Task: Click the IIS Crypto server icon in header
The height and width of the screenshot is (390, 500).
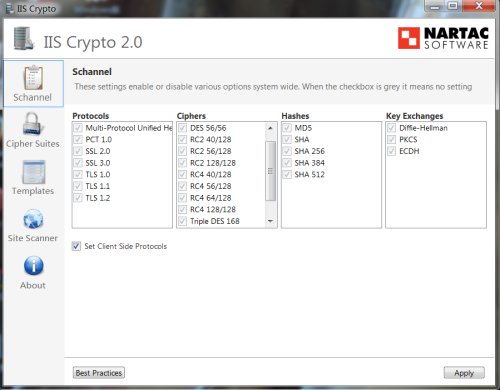Action: (x=24, y=38)
